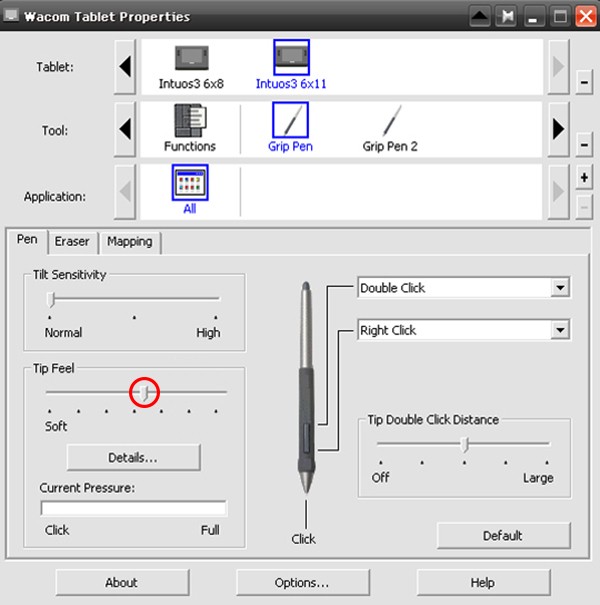Image resolution: width=600 pixels, height=605 pixels.
Task: Click the About button
Action: (x=122, y=582)
